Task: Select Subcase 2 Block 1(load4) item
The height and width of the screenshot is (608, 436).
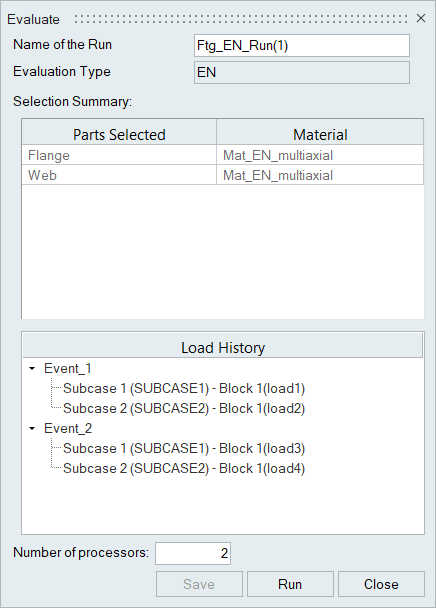Action: coord(184,468)
